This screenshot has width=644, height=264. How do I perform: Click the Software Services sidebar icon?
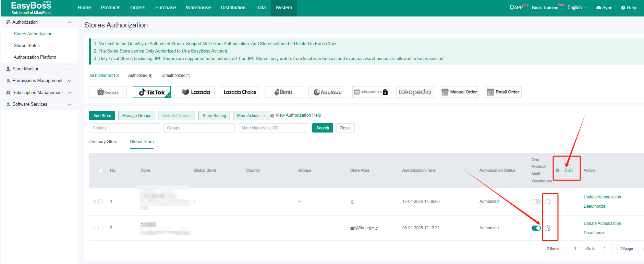pyautogui.click(x=8, y=104)
